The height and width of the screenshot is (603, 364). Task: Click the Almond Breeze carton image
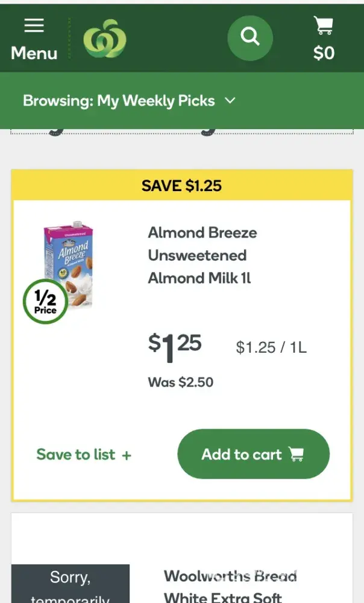tap(69, 262)
